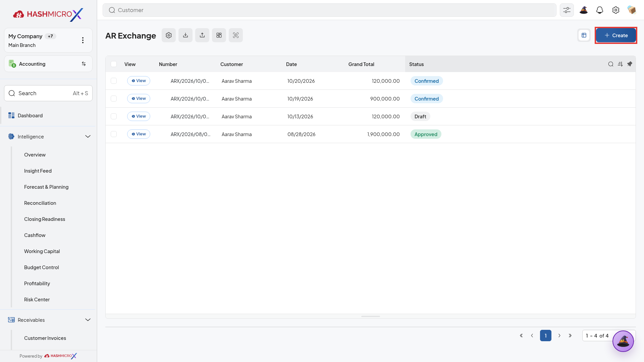Click the download/import icon beside the title

(185, 35)
